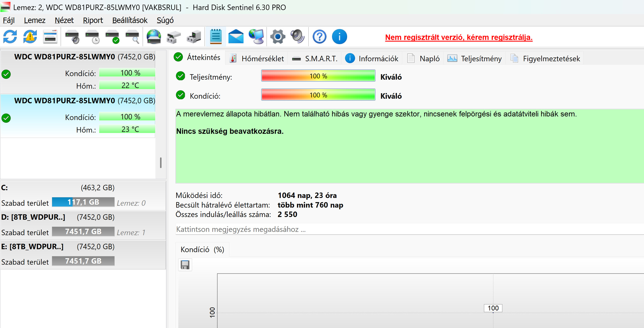The height and width of the screenshot is (328, 644).
Task: Open the Fájl menu
Action: point(9,20)
